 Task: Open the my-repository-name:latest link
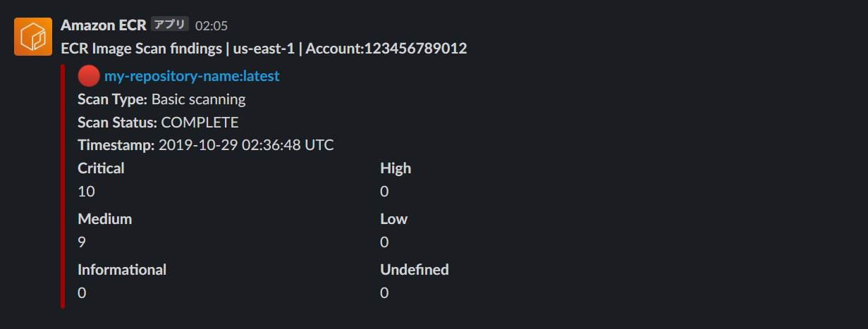(192, 76)
